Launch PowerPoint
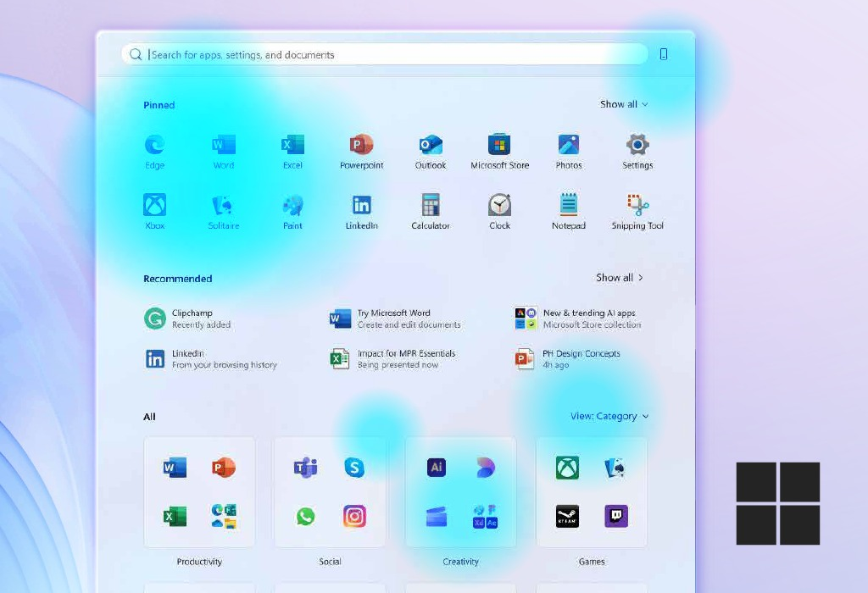Viewport: 868px width, 593px height. [361, 145]
